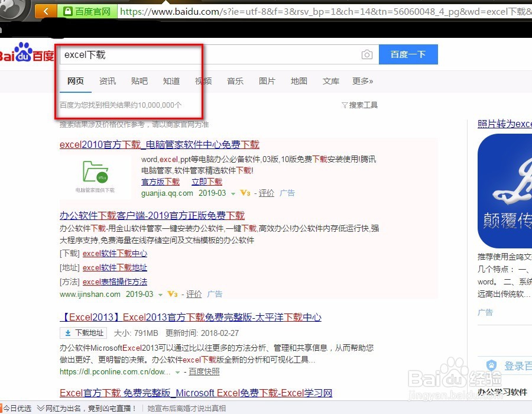The height and width of the screenshot is (414, 532).
Task: Switch to the 视频 video tab
Action: coord(203,81)
